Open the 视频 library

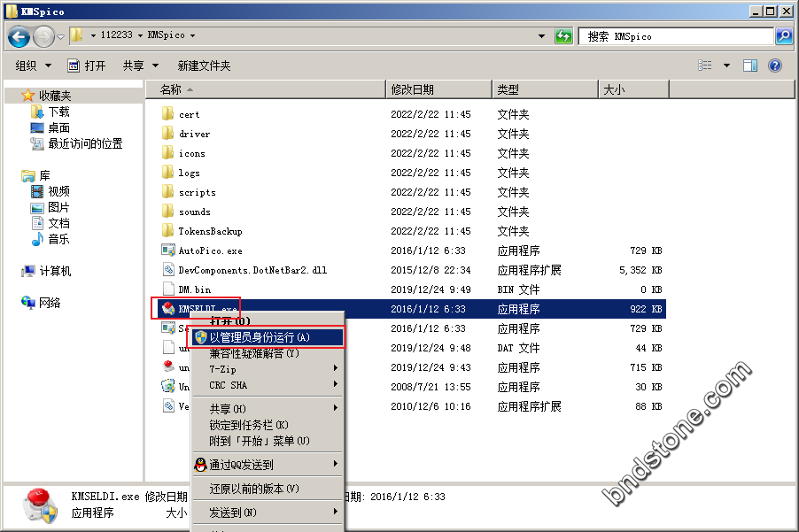point(58,191)
